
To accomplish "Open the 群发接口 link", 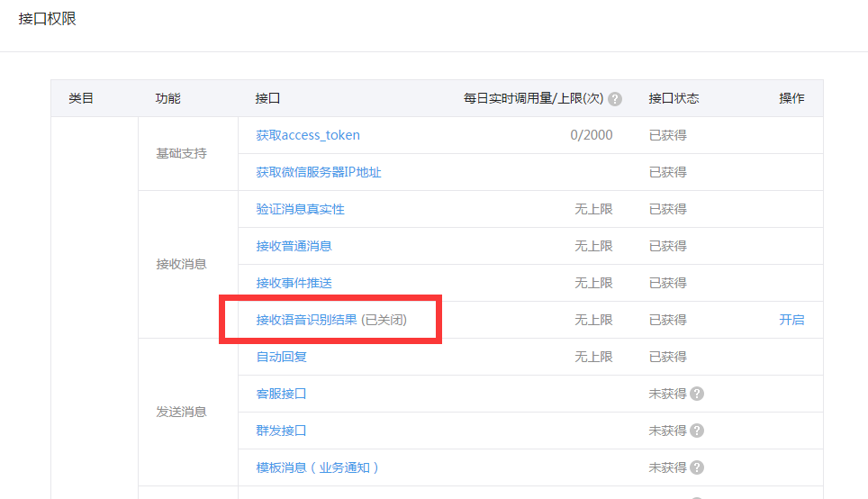I will pos(281,431).
